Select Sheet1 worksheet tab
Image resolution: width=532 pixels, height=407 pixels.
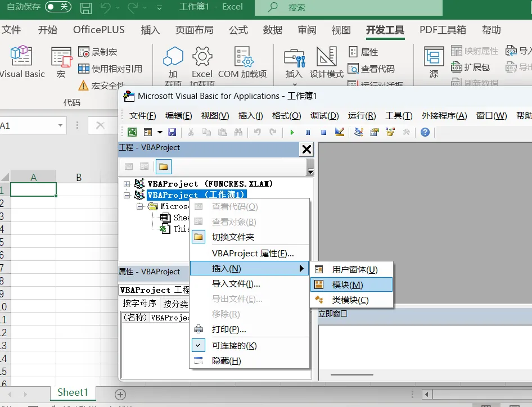pyautogui.click(x=73, y=392)
